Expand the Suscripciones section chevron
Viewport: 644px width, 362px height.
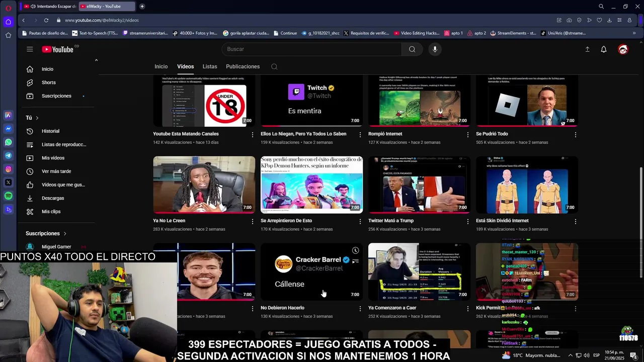click(65, 233)
